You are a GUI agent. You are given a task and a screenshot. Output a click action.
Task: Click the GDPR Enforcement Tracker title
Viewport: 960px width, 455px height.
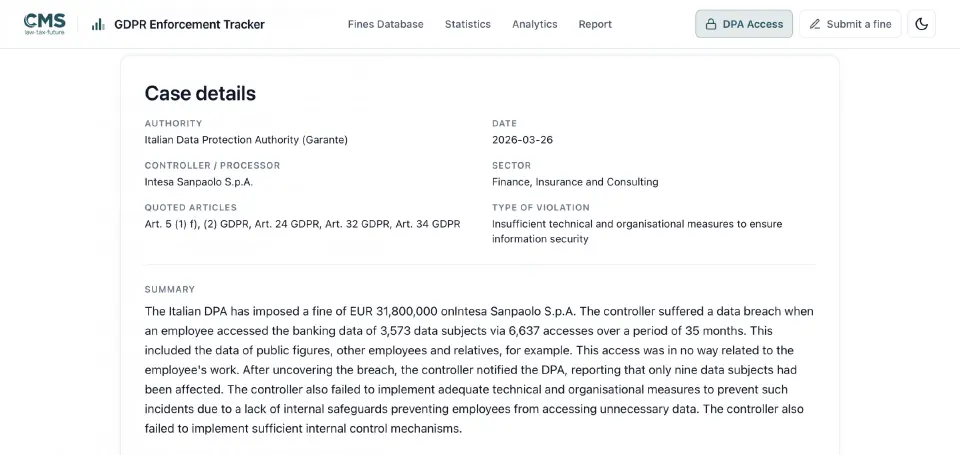tap(190, 24)
